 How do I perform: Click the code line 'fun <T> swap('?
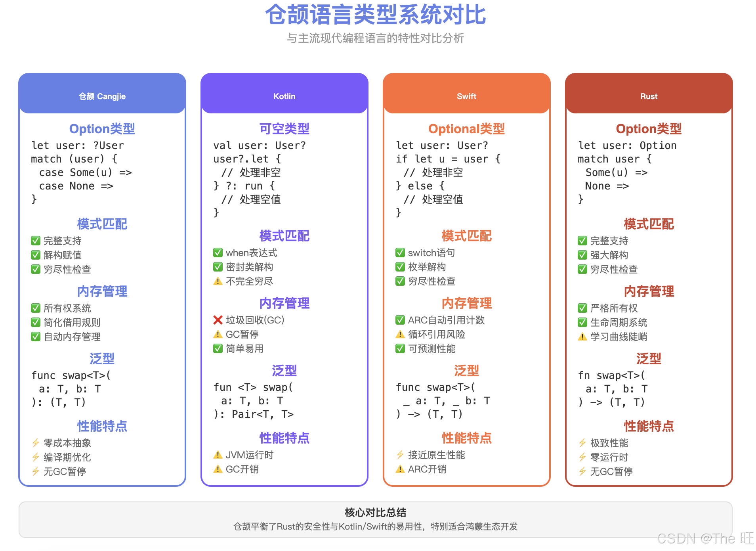[254, 387]
